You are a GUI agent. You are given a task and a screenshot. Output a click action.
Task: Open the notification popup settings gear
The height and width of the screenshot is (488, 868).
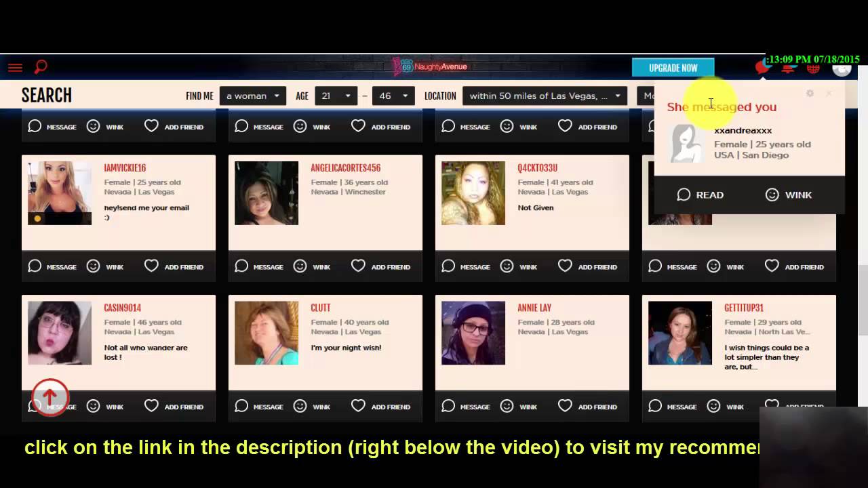(810, 94)
